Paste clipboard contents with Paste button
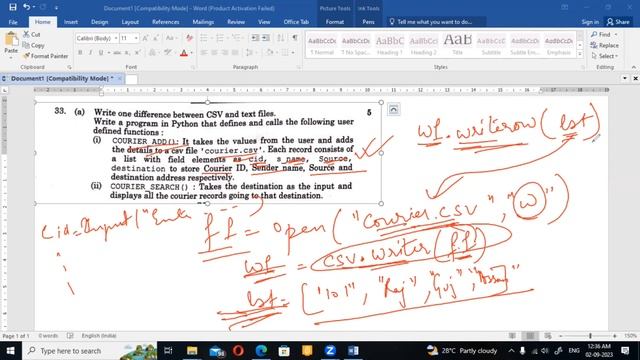640x360 pixels. [11, 44]
